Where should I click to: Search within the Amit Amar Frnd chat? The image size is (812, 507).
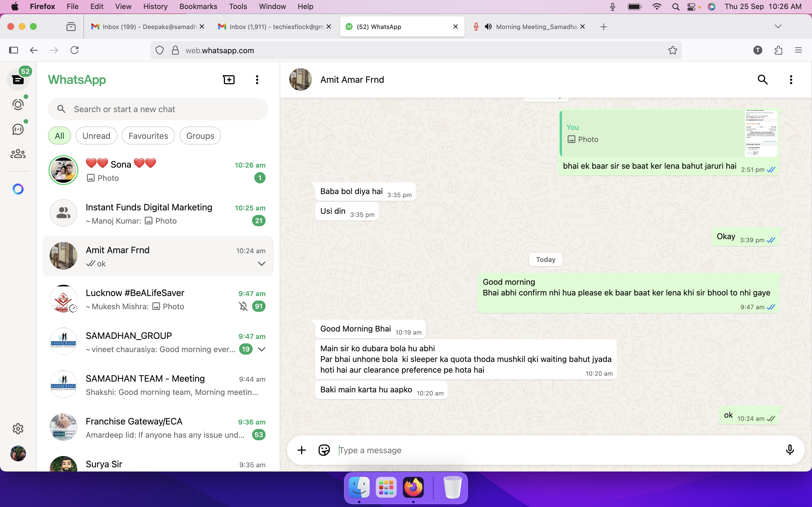(x=763, y=80)
